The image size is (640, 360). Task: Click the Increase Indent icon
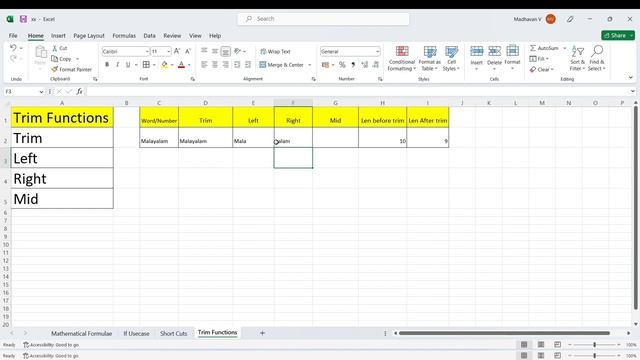(x=248, y=64)
